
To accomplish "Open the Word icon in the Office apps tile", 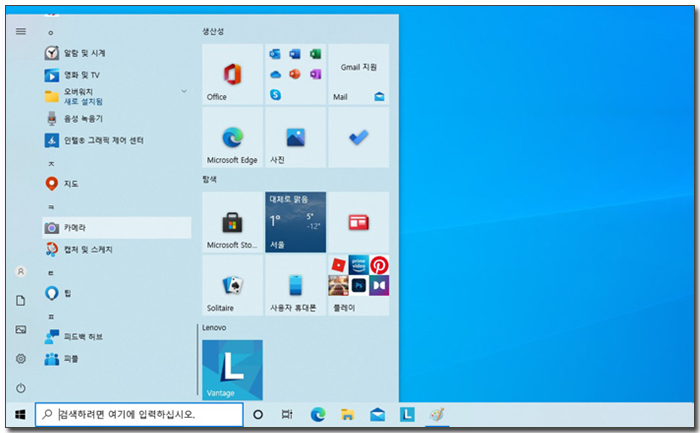I will [295, 54].
